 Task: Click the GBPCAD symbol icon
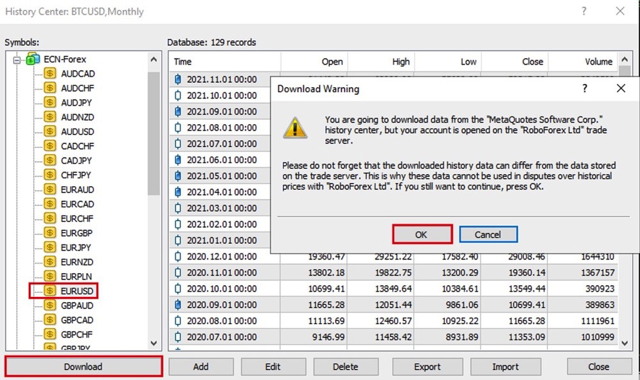(50, 320)
